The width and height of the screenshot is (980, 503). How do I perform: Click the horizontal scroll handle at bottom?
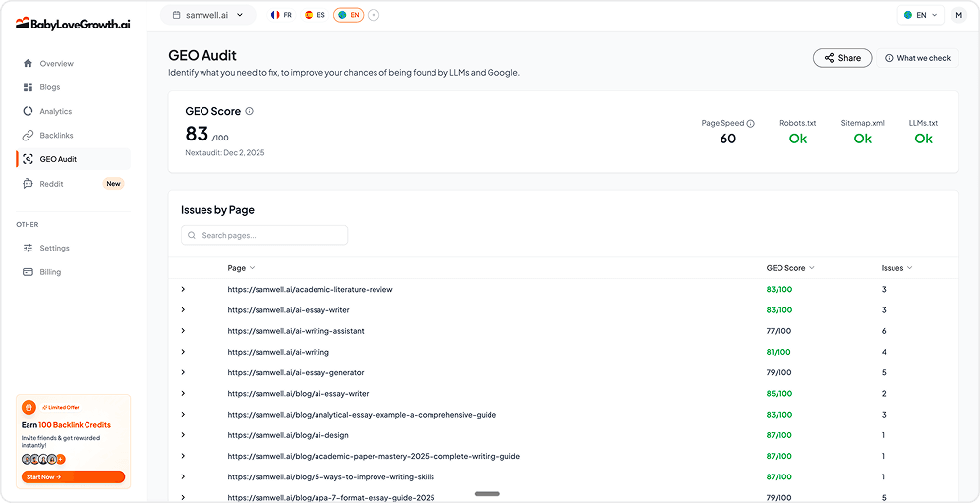coord(487,494)
